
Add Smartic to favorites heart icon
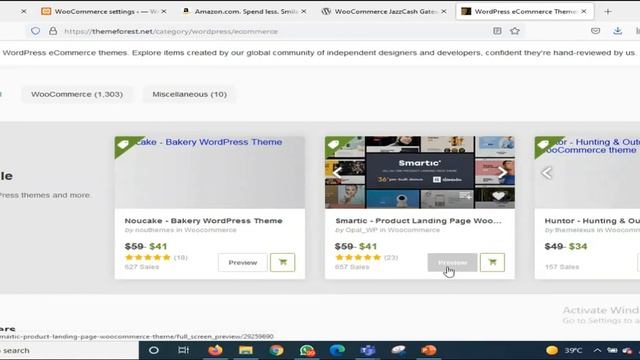[498, 196]
